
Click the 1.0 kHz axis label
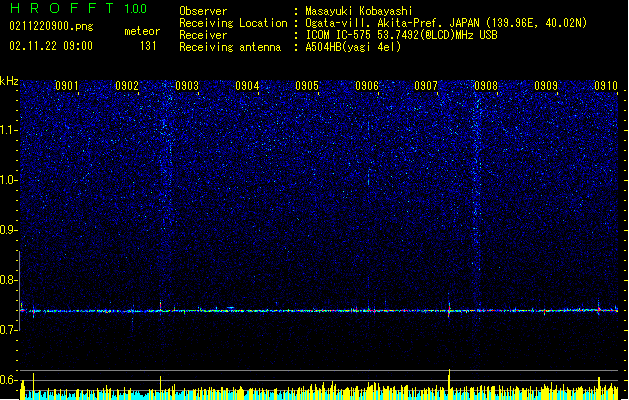coord(9,180)
